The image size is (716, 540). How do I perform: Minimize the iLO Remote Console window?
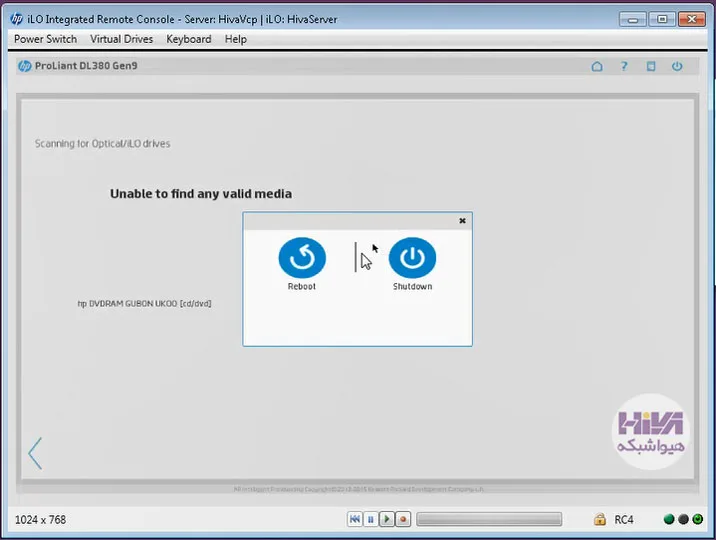[x=632, y=20]
